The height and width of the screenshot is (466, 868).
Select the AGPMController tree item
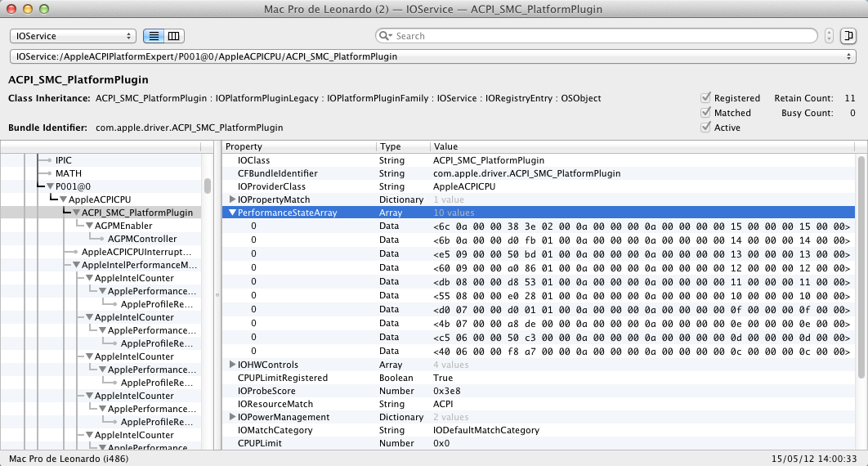coord(142,239)
